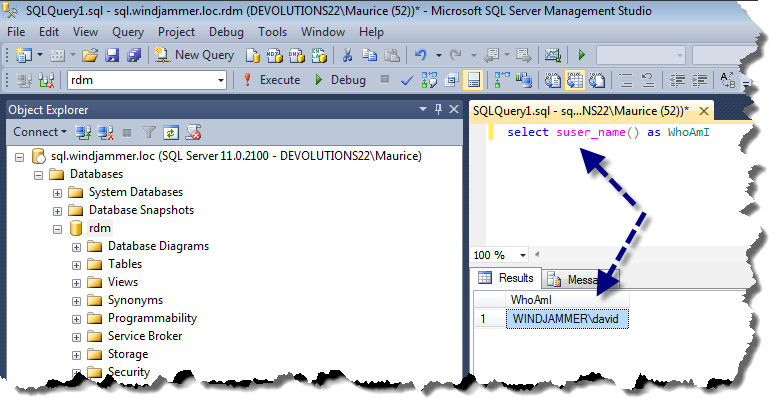This screenshot has height=398, width=769.
Task: Display the Estimated Execution Plan icon
Action: pos(429,80)
